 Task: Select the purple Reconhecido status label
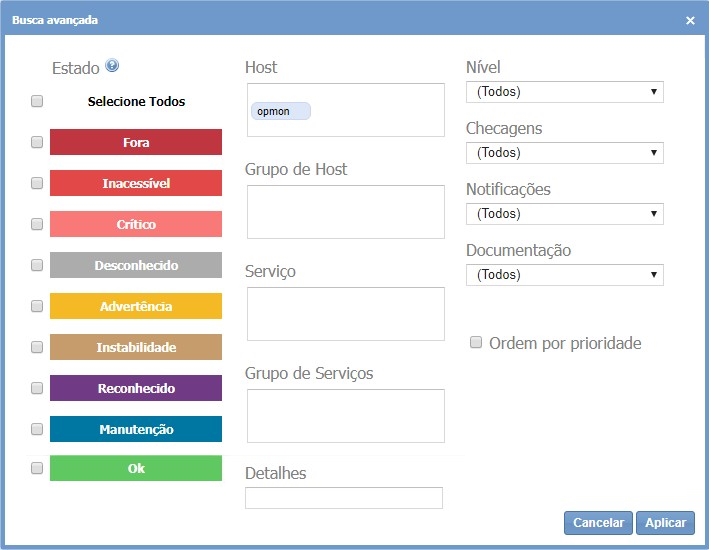(136, 388)
